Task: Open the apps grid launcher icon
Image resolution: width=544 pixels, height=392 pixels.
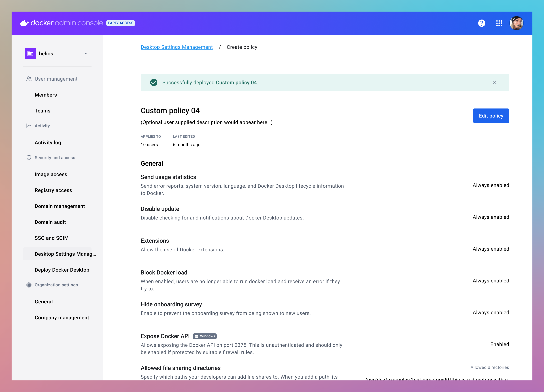Action: (499, 23)
